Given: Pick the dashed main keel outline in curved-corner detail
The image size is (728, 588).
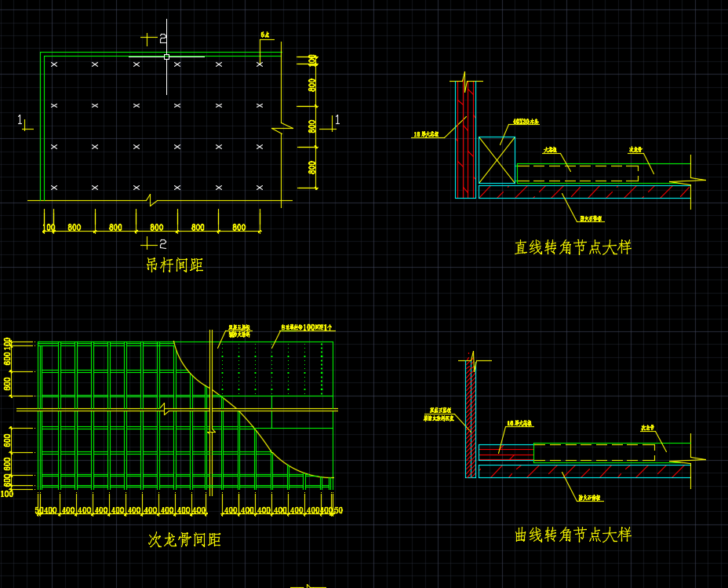Looking at the screenshot, I should coord(595,453).
